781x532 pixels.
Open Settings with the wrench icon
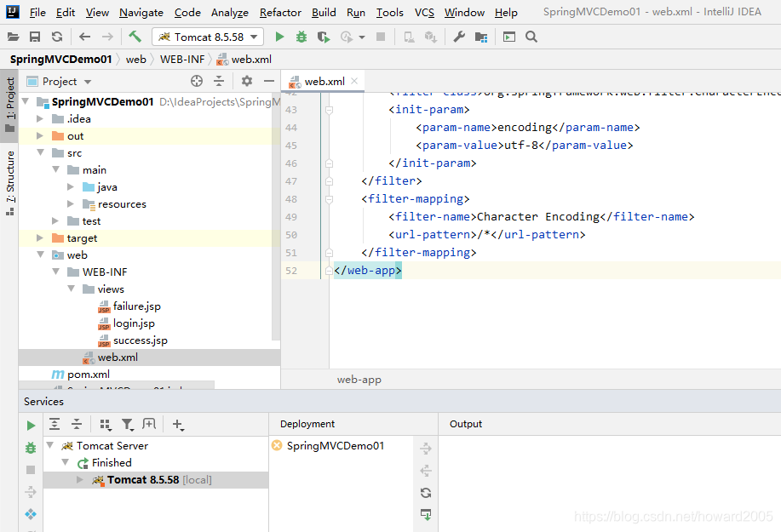pyautogui.click(x=459, y=37)
